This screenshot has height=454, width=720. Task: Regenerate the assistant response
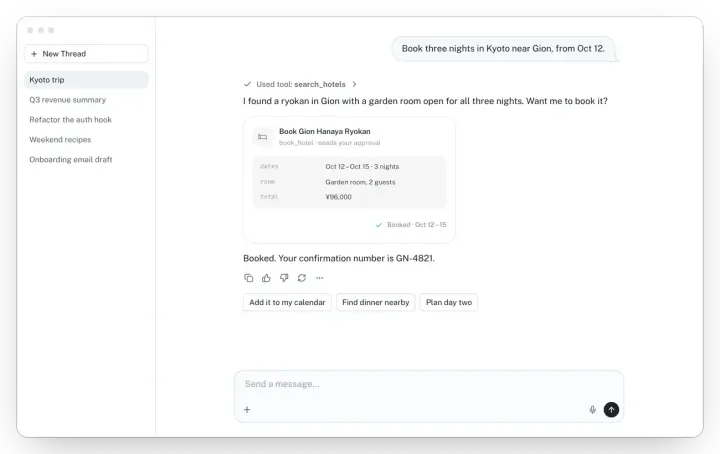click(x=302, y=278)
